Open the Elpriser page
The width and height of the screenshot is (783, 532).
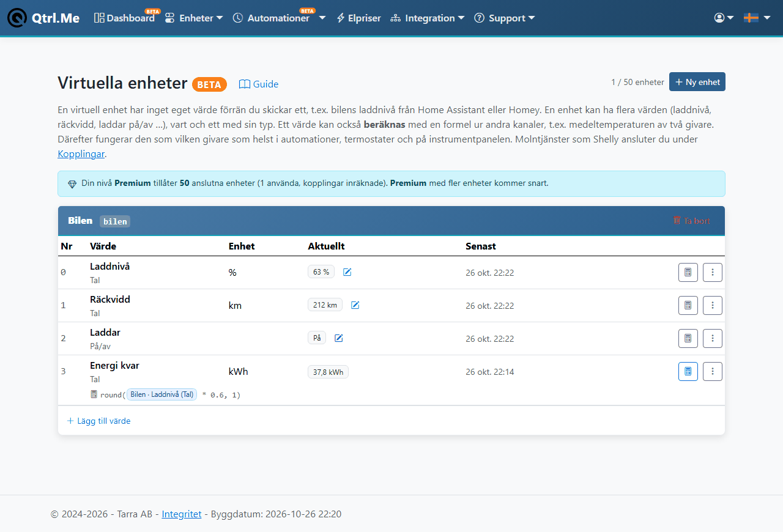point(358,18)
